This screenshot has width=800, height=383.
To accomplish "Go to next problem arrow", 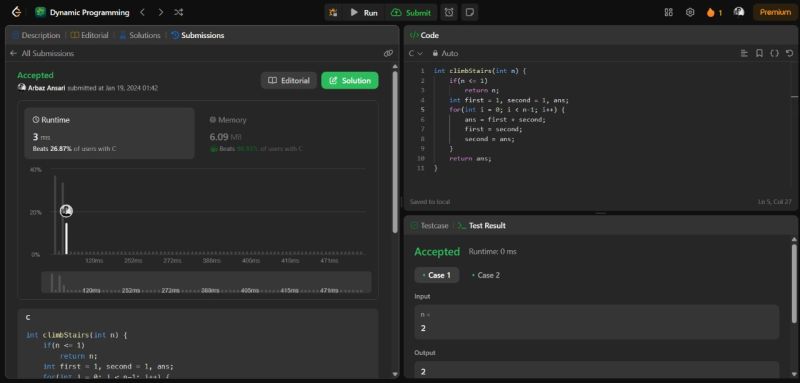I will 161,12.
